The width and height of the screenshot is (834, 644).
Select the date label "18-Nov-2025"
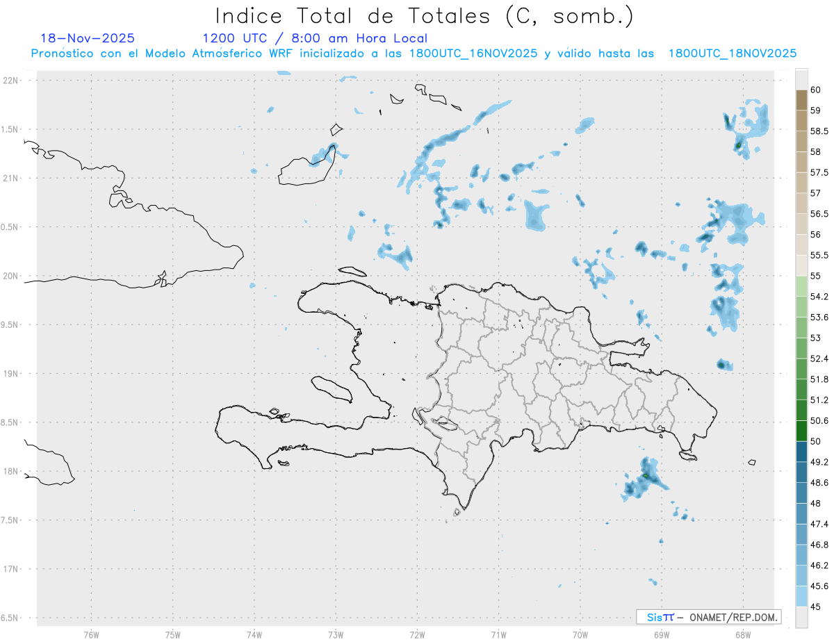(88, 38)
